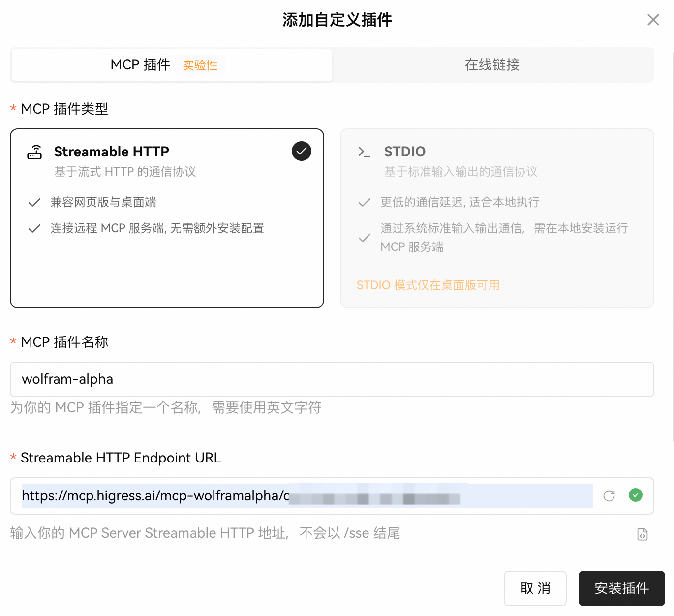Click the MCP 插件名称 input field
The image size is (674, 616).
pyautogui.click(x=332, y=379)
